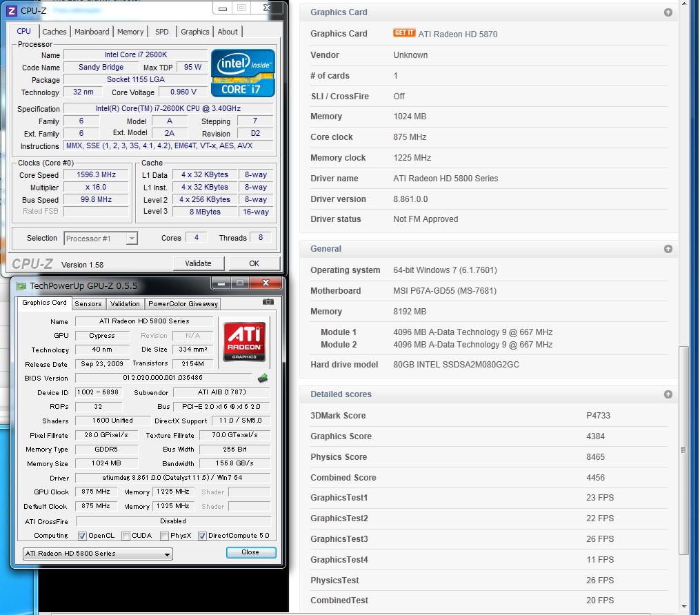
Task: Switch to the Mainboard tab in CPU-Z
Action: point(92,32)
